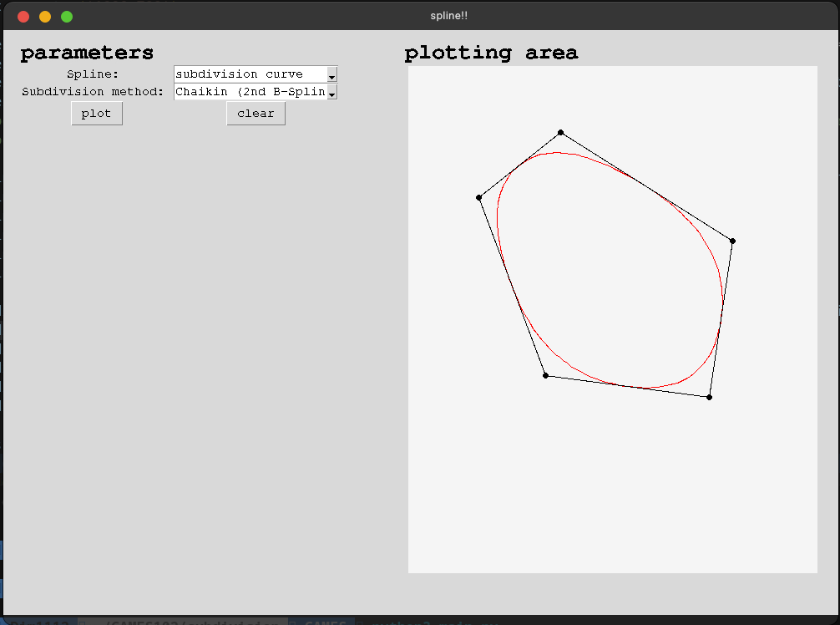The image size is (840, 625).
Task: Open the Spline type combo box
Action: 250,74
